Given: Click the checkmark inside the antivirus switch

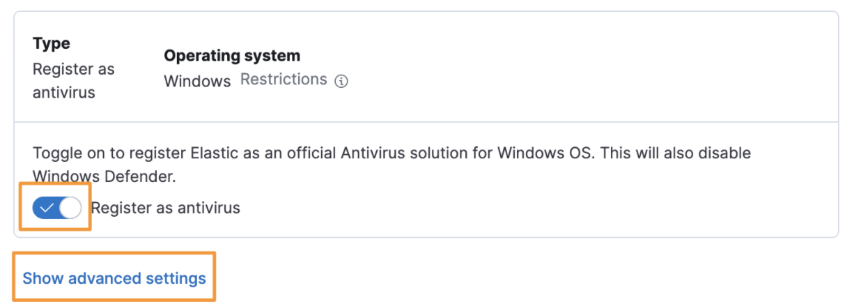Looking at the screenshot, I should (x=47, y=208).
